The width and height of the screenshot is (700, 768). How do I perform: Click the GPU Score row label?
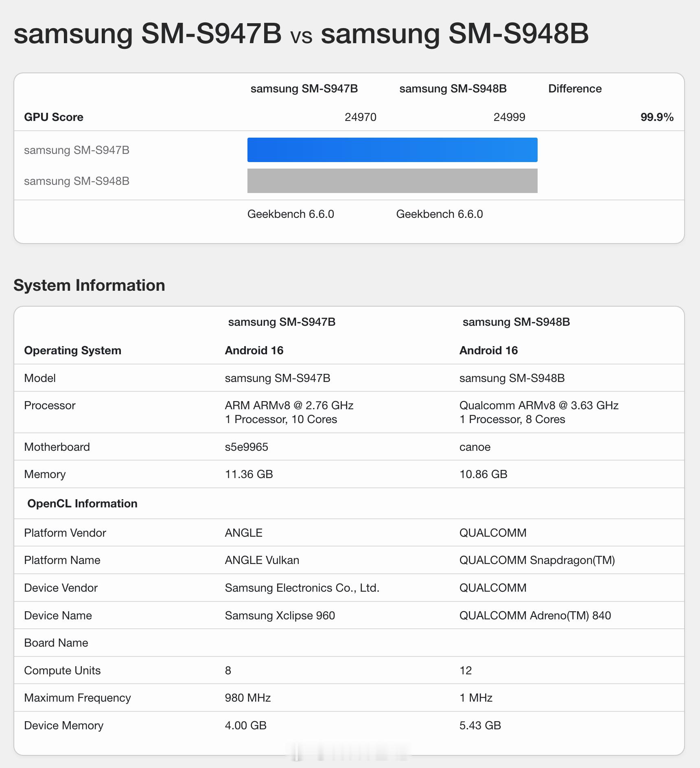tap(54, 117)
